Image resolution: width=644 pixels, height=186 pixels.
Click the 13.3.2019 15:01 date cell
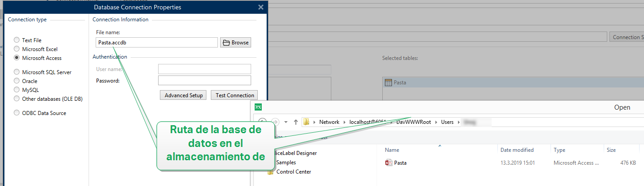(518, 163)
